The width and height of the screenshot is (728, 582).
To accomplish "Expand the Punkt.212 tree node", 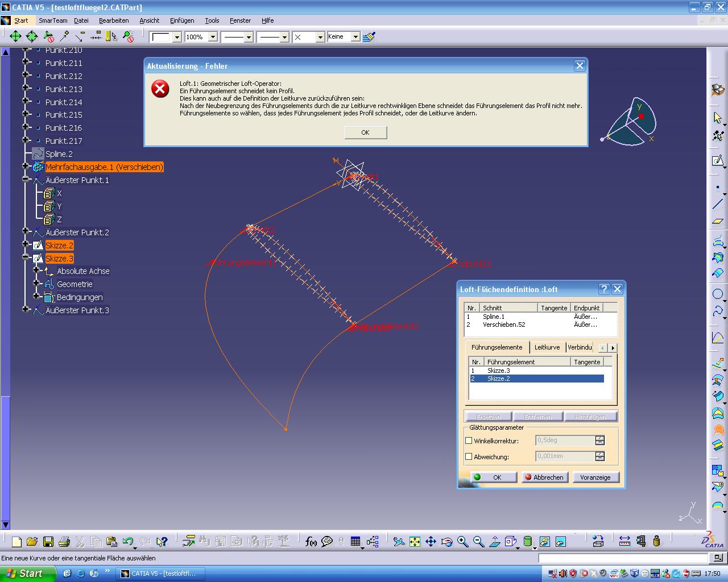I will point(25,75).
